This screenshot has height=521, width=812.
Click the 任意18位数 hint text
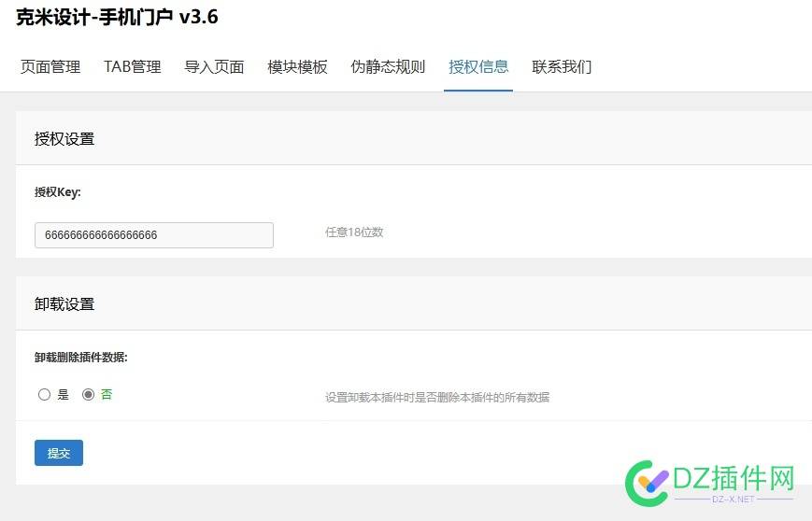354,232
